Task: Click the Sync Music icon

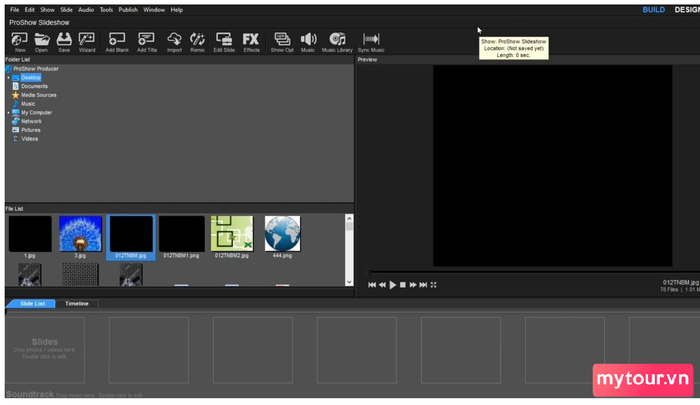Action: coord(371,42)
